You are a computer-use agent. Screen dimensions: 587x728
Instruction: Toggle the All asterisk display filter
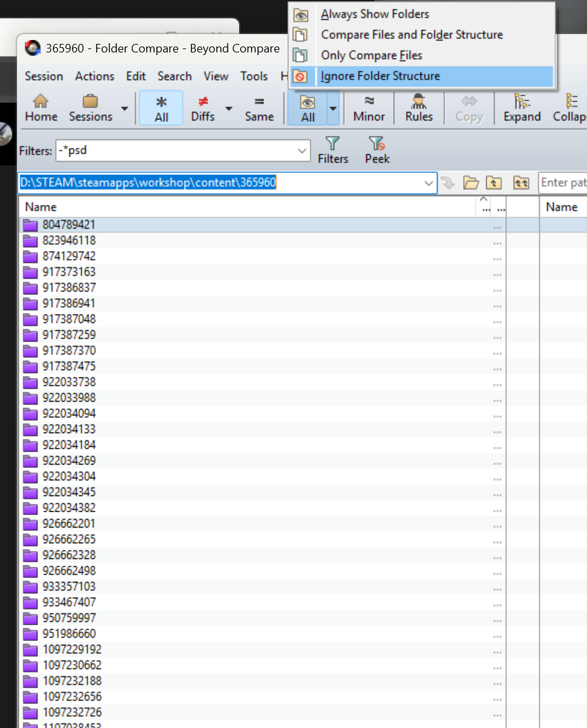161,108
